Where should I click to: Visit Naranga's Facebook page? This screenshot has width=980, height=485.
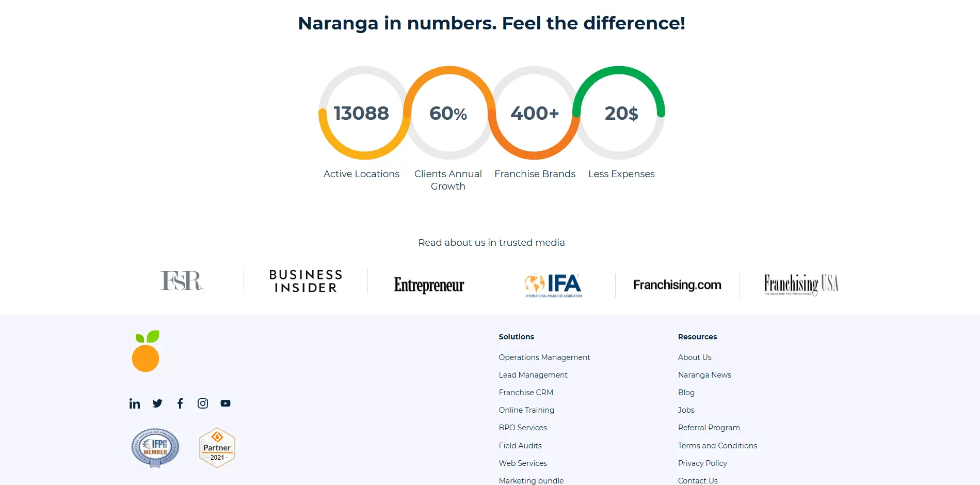[x=180, y=403]
